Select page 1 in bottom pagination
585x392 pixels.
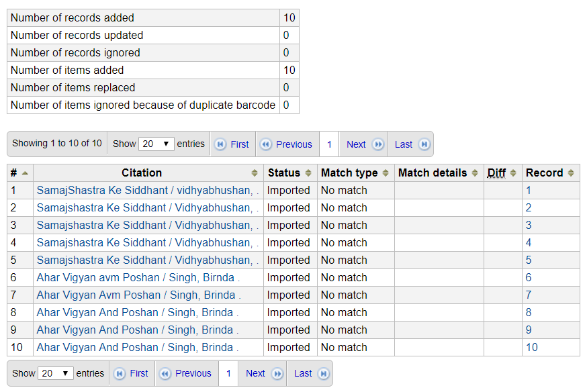(x=228, y=373)
